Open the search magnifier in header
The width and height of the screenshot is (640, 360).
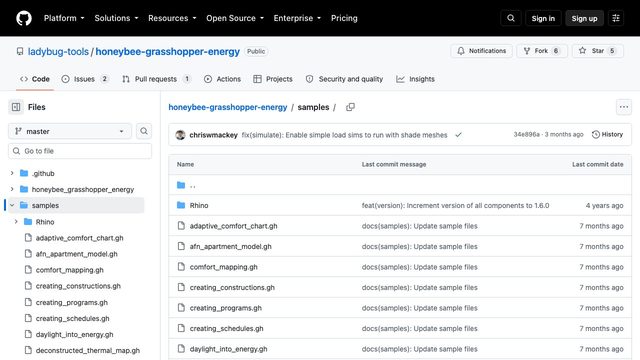pyautogui.click(x=511, y=18)
